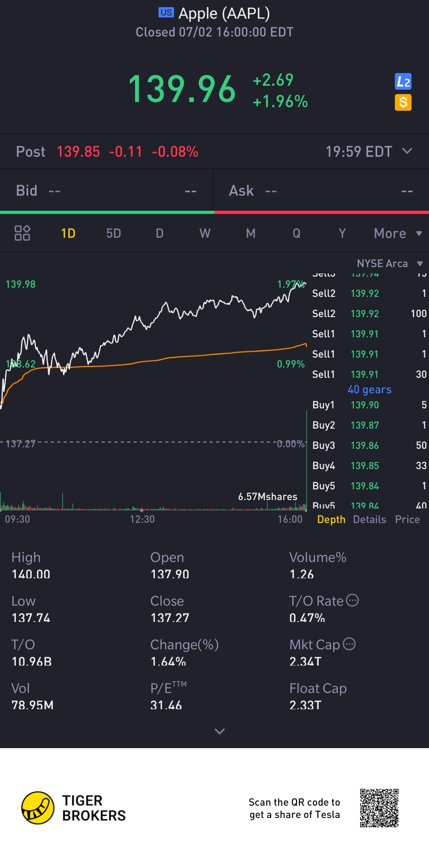Tap the T/O Rate value 0.47%
The image size is (429, 868).
(x=307, y=618)
